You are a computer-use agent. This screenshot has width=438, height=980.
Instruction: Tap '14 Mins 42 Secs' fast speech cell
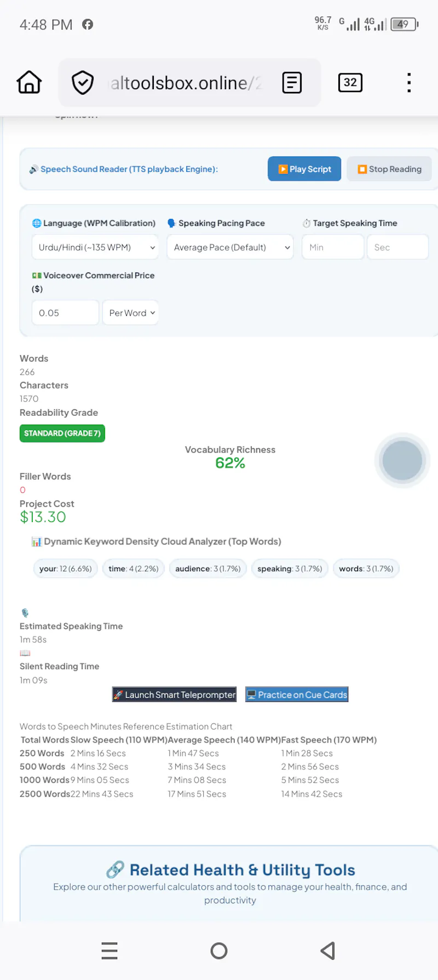point(312,794)
